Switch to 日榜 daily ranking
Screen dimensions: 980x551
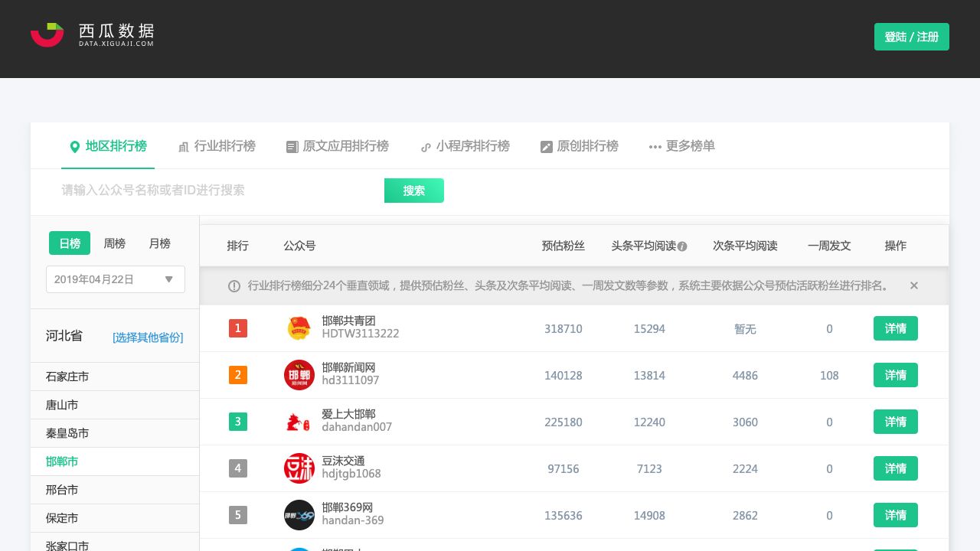click(x=70, y=243)
